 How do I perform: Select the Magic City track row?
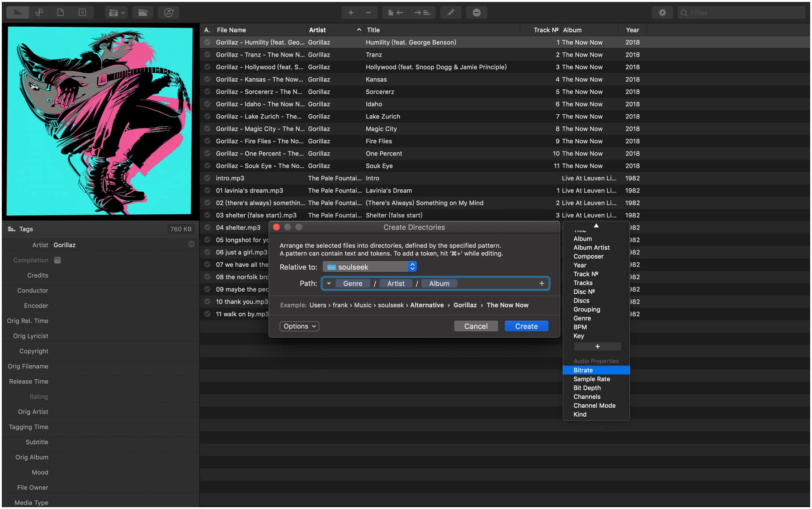[504, 129]
